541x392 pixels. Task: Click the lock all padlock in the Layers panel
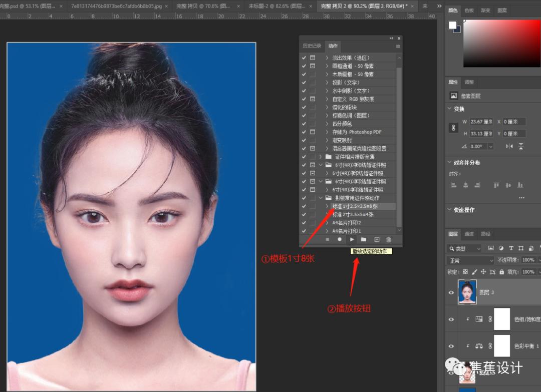[502, 272]
